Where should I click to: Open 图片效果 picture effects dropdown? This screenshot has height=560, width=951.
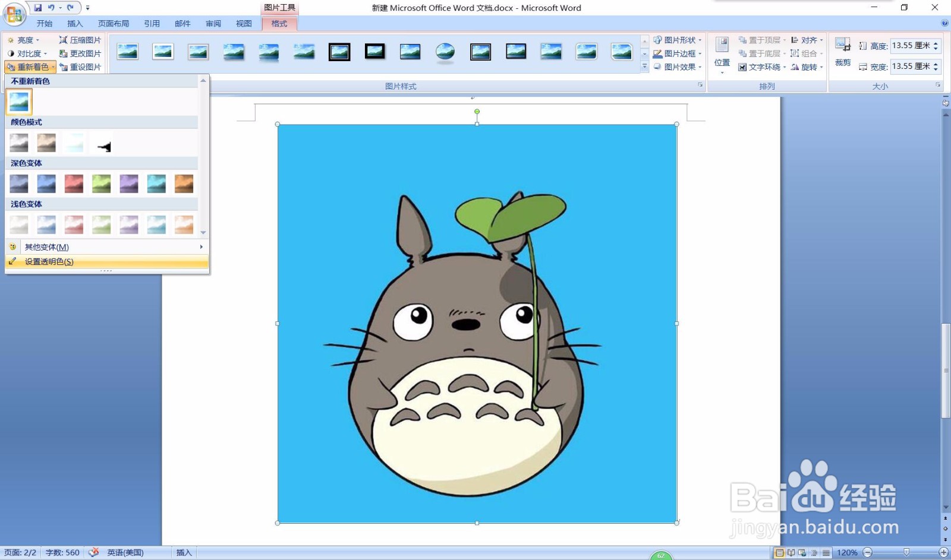(x=678, y=67)
